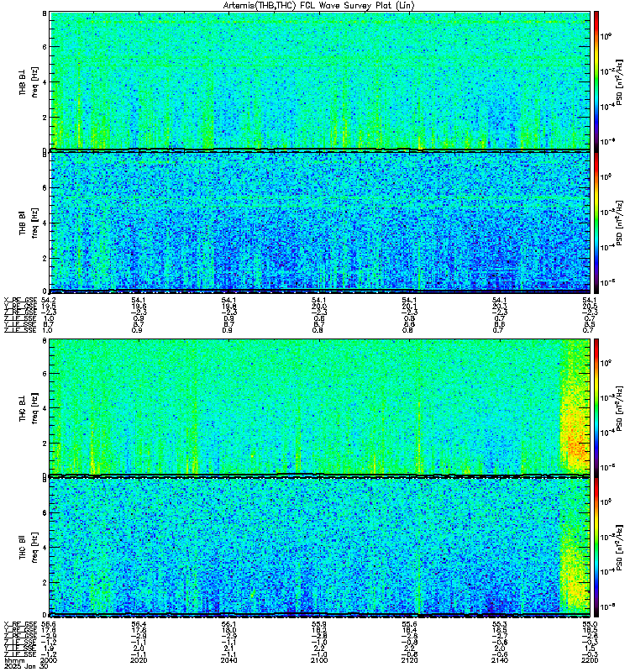
Task: Click the '2000' time tick label
Action: click(49, 660)
